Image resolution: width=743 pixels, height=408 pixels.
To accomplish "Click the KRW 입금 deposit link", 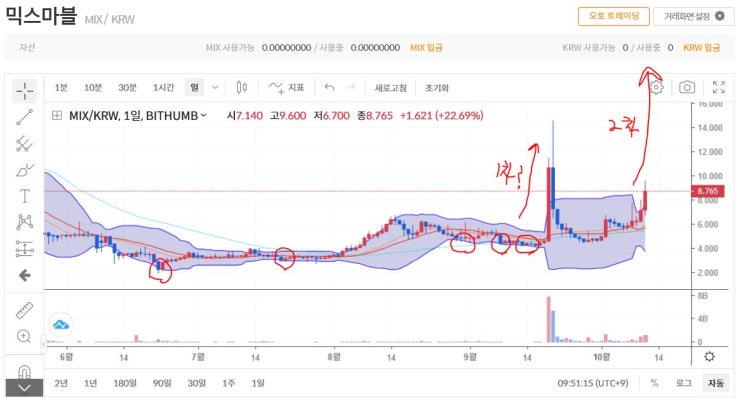I will (x=701, y=47).
